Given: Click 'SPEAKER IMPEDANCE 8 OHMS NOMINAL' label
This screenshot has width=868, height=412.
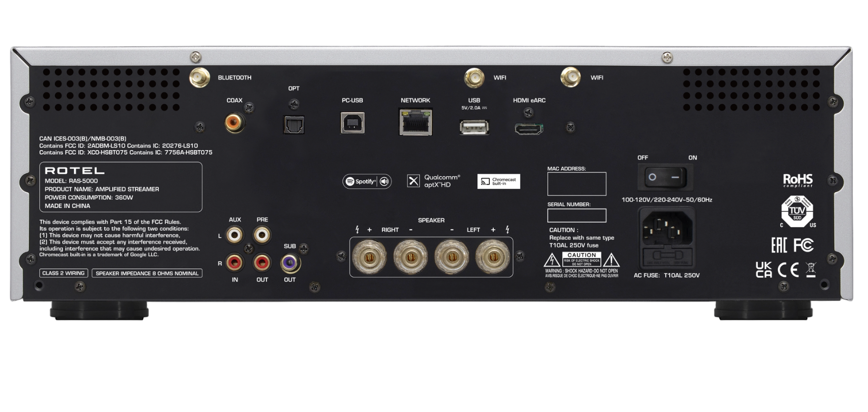Looking at the screenshot, I should click(x=147, y=273).
